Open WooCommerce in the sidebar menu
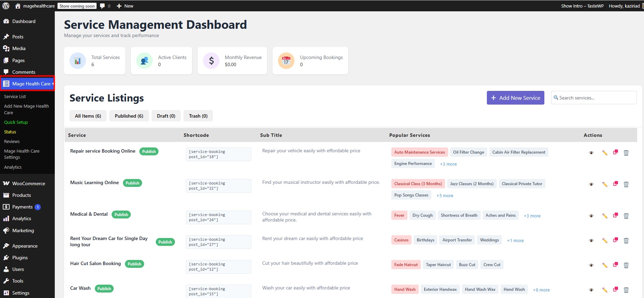 28,183
